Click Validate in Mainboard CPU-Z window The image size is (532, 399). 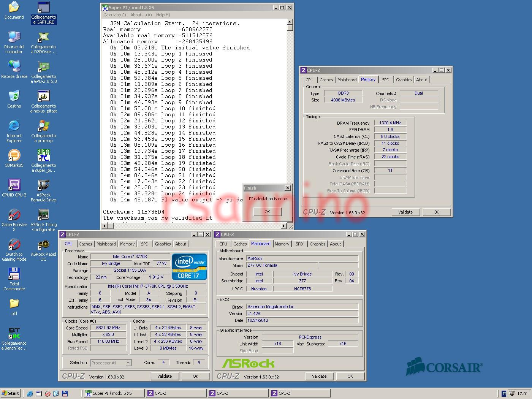point(319,376)
